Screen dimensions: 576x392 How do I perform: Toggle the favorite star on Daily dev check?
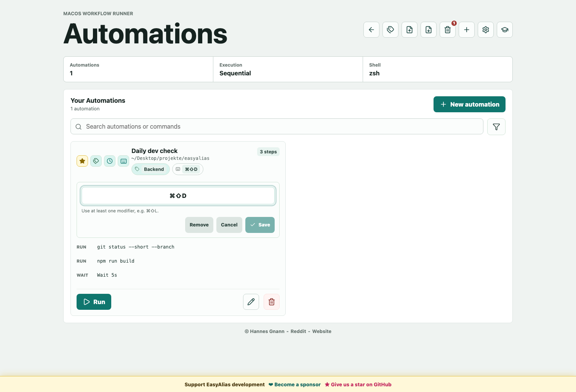[82, 161]
